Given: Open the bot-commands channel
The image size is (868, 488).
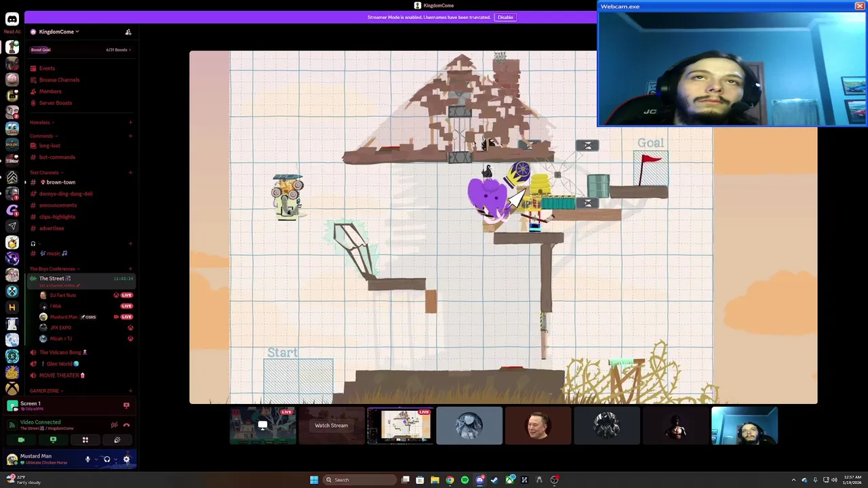Looking at the screenshot, I should (57, 157).
